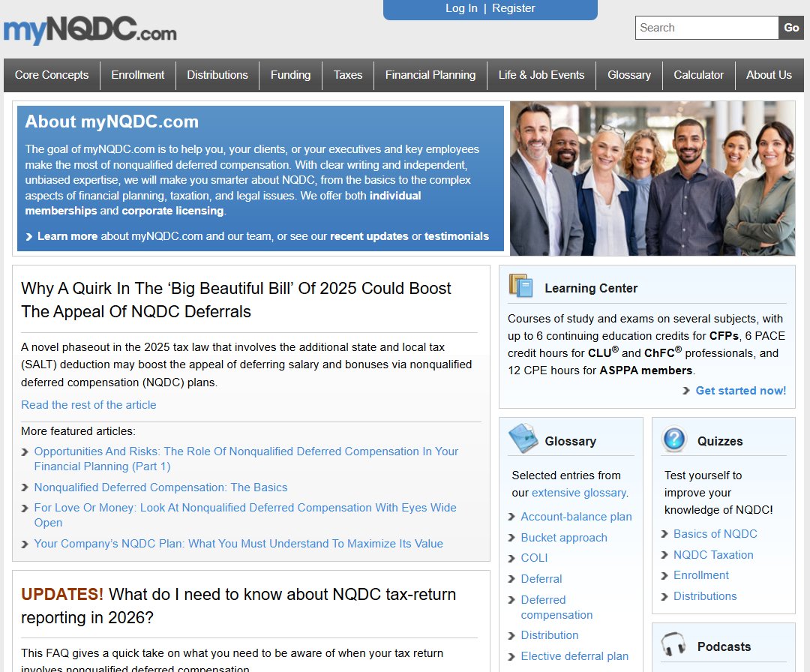Open Deferred compensation glossary entry

click(556, 607)
